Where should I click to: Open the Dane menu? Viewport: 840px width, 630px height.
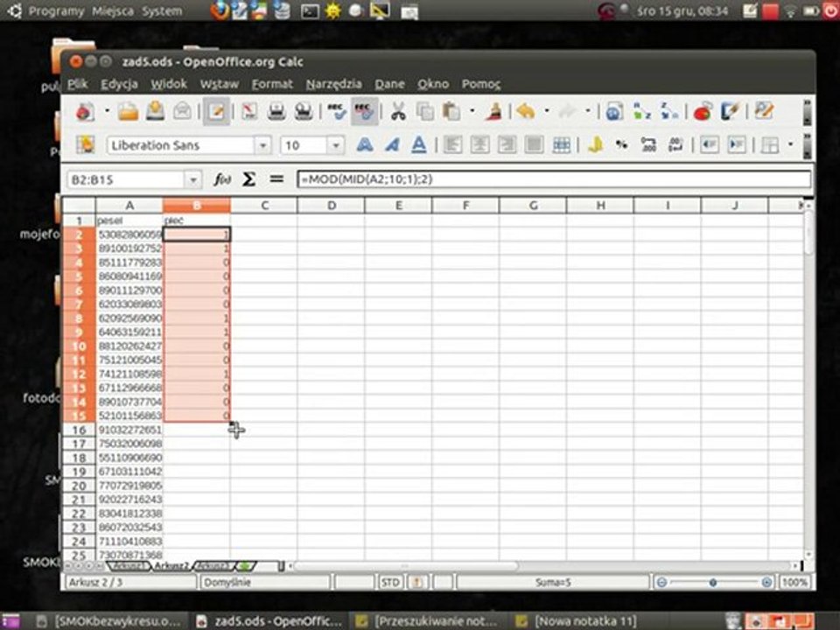389,84
